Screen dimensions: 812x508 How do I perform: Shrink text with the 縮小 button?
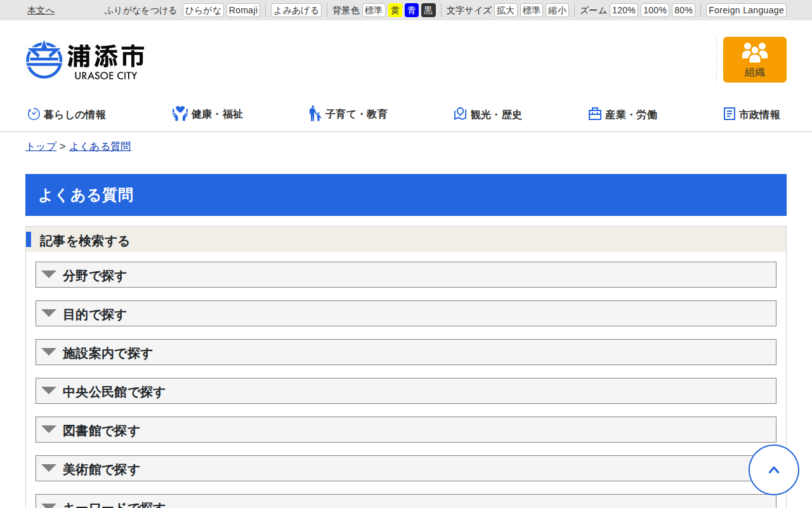pos(557,10)
